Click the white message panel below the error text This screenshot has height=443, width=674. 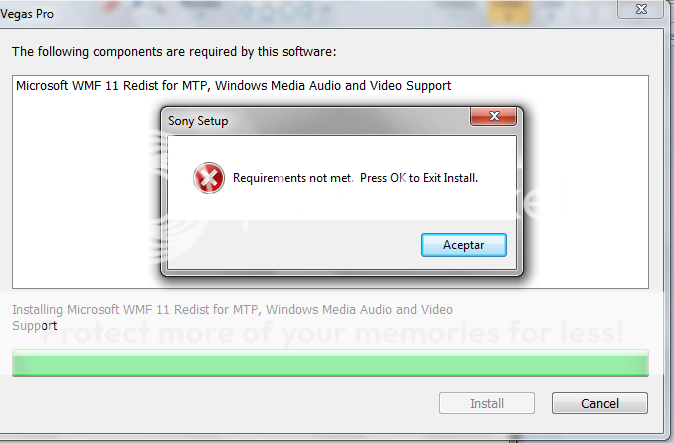342,206
